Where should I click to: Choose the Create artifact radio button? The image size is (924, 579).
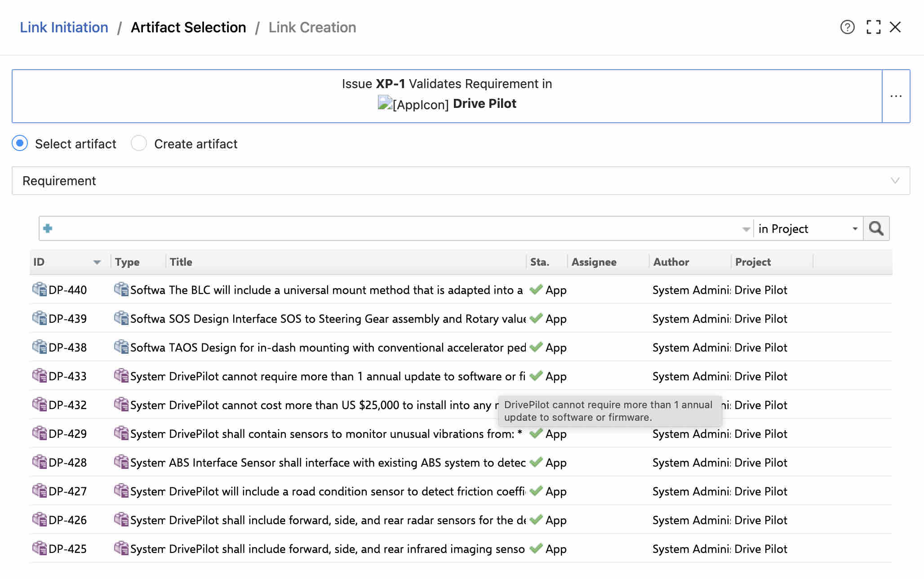click(139, 143)
